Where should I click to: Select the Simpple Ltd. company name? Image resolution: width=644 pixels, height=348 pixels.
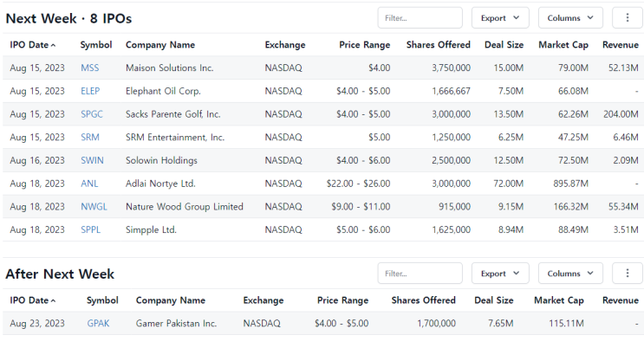pyautogui.click(x=151, y=229)
